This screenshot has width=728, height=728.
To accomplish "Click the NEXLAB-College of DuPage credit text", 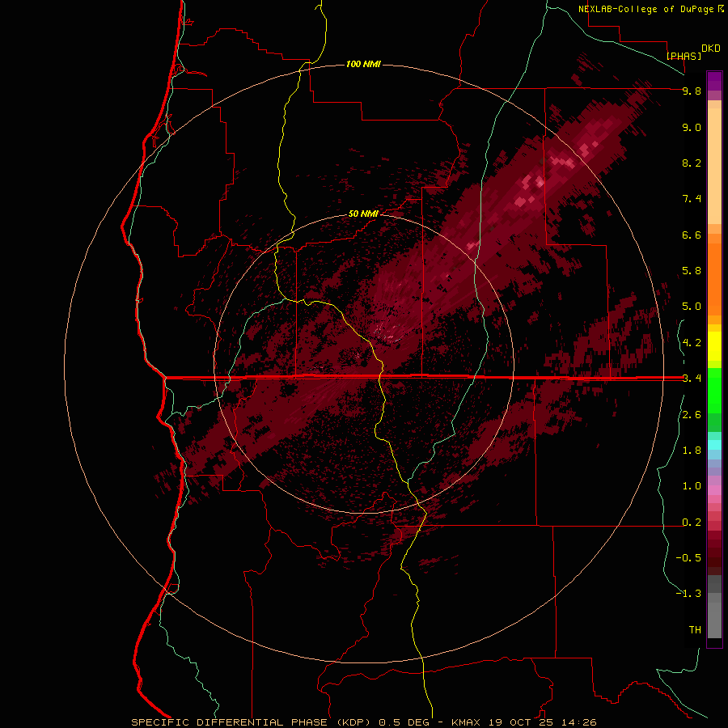I will pos(645,9).
